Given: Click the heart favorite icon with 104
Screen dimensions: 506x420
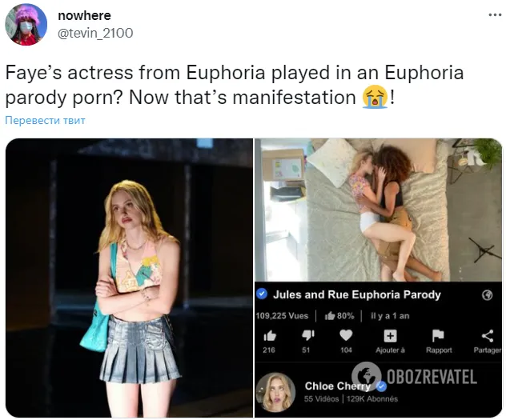Looking at the screenshot, I should (346, 335).
